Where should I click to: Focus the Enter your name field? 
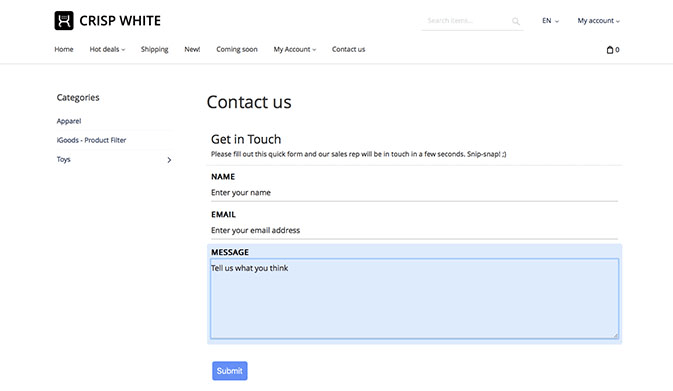click(414, 193)
